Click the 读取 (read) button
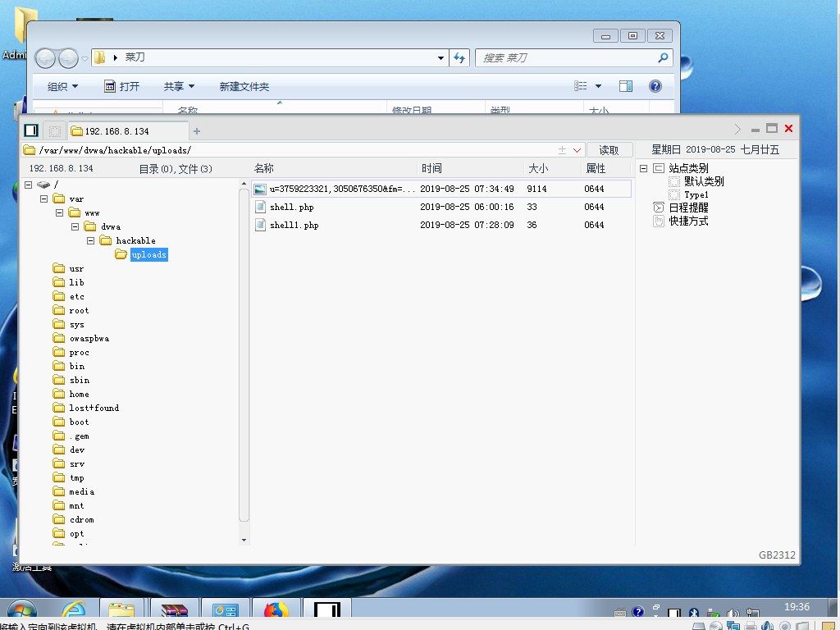 (x=609, y=150)
